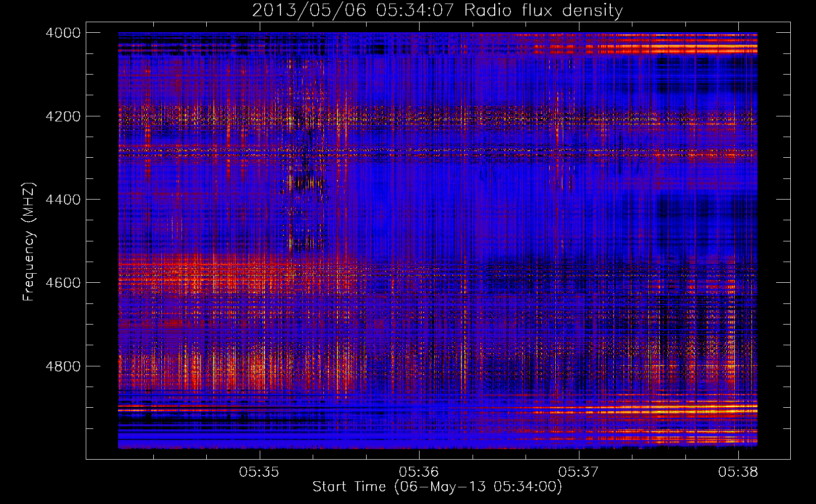
Task: Click the plot title "2013/05/06 05:34:07 Radio flux density"
Action: click(437, 10)
